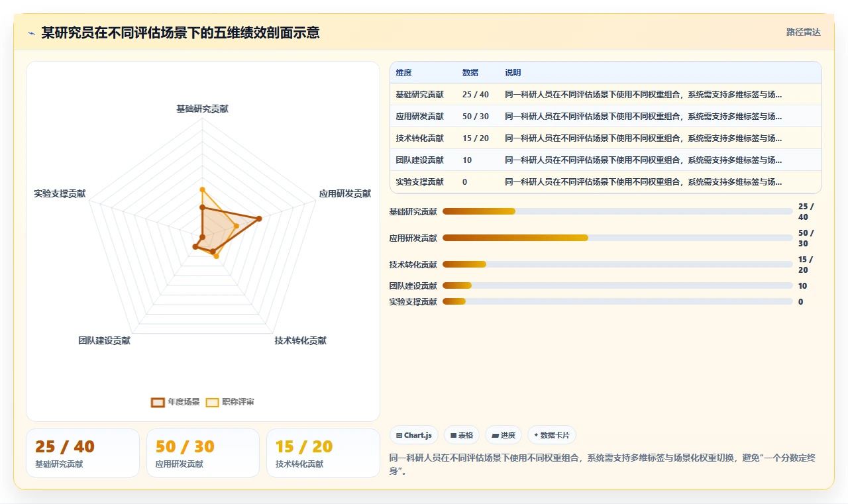
Task: Click the 实验支撑贡献 progress bar
Action: (x=617, y=301)
